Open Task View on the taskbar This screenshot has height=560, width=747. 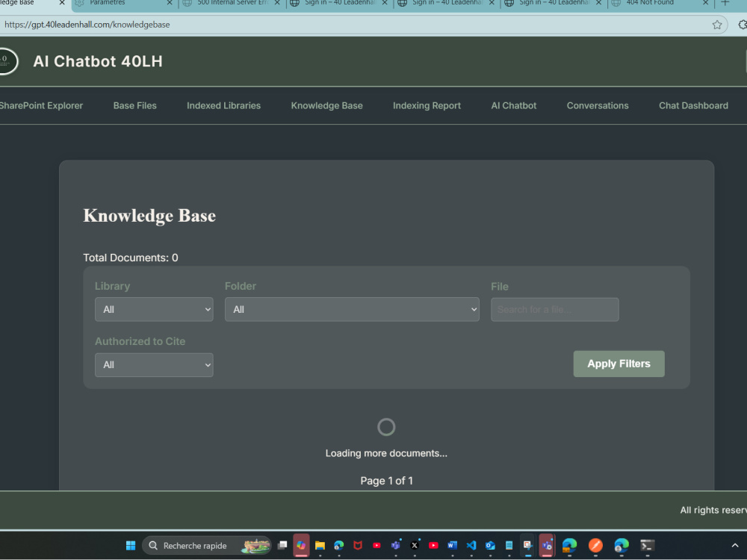click(282, 545)
